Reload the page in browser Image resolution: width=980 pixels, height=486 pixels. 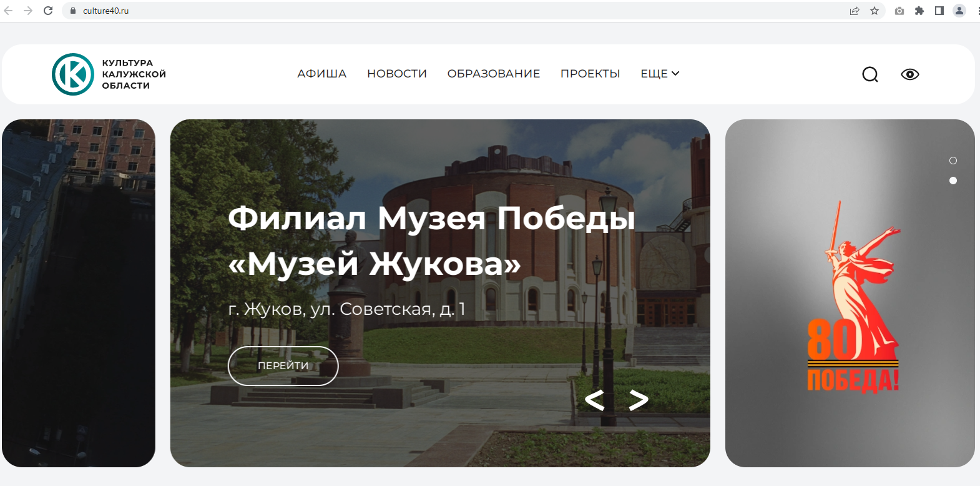(x=48, y=11)
